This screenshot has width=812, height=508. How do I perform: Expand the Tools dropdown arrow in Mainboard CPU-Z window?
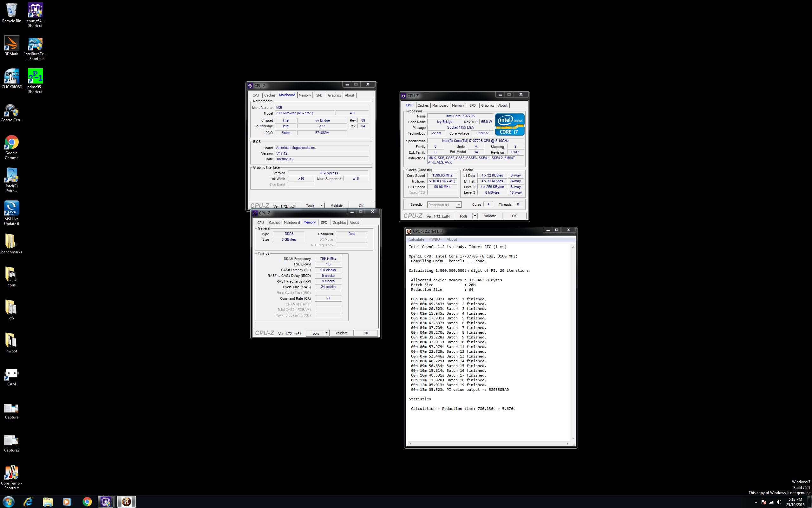(321, 206)
